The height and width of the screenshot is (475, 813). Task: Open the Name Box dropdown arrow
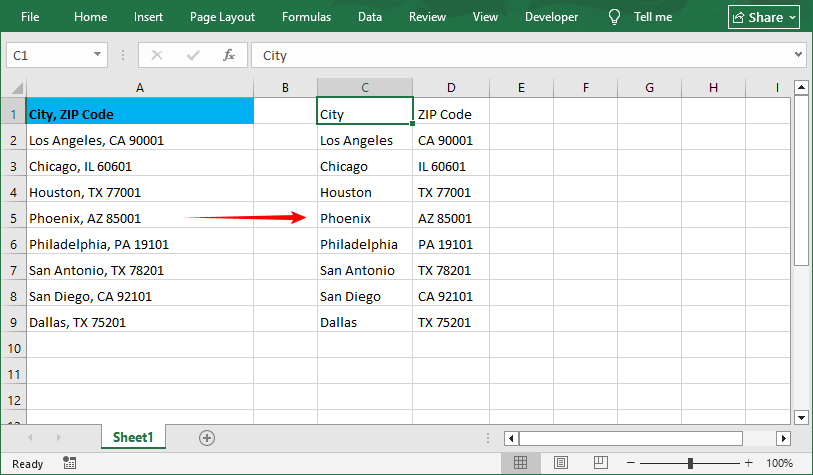(97, 54)
